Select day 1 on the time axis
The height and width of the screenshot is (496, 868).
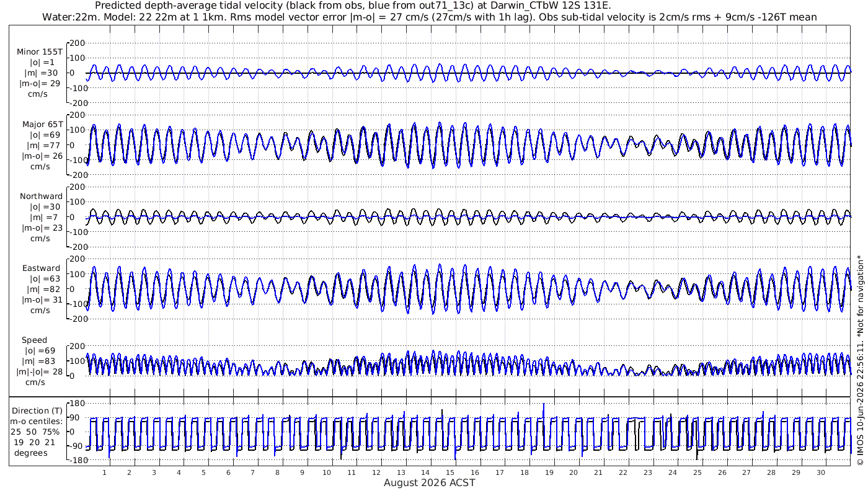click(105, 472)
